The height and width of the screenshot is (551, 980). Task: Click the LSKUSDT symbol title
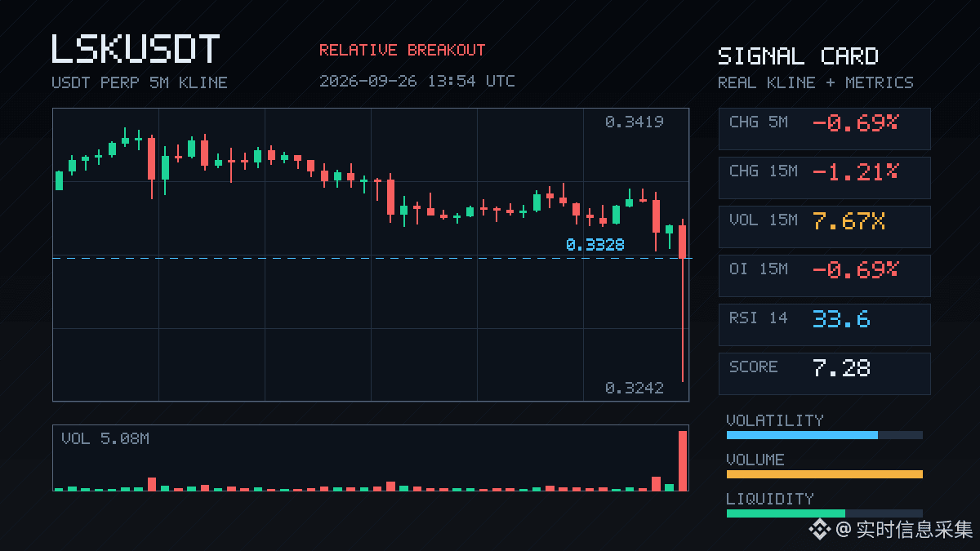pyautogui.click(x=136, y=49)
